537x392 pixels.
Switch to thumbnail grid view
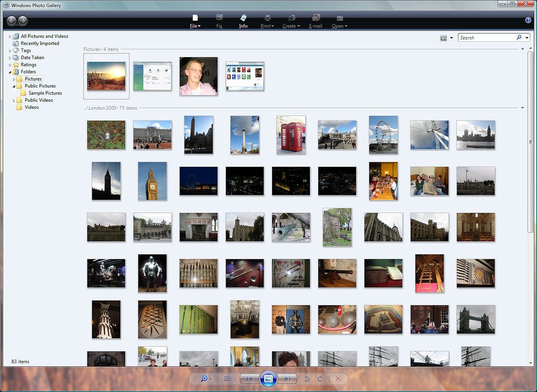[x=227, y=378]
